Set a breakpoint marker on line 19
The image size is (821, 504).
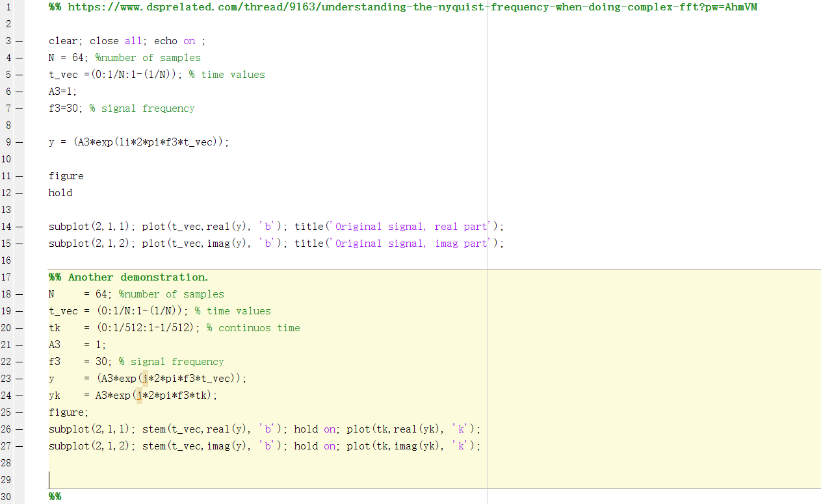coord(18,310)
